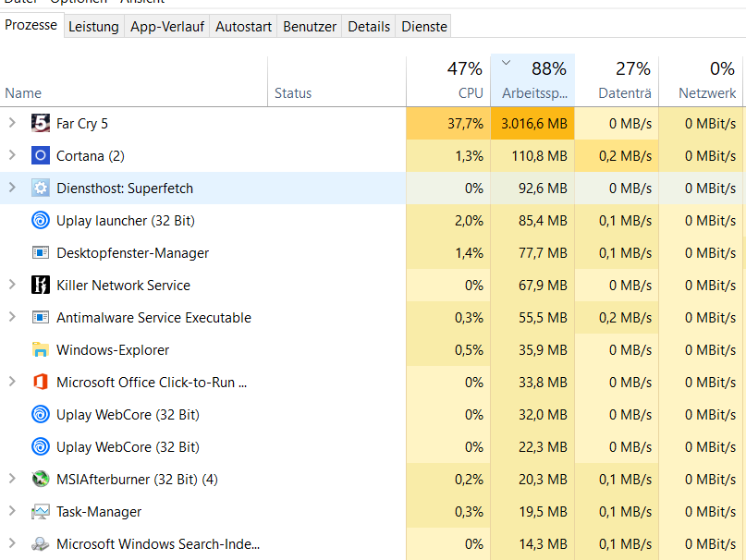The height and width of the screenshot is (560, 746).
Task: Open the Autostart tab
Action: pyautogui.click(x=243, y=27)
